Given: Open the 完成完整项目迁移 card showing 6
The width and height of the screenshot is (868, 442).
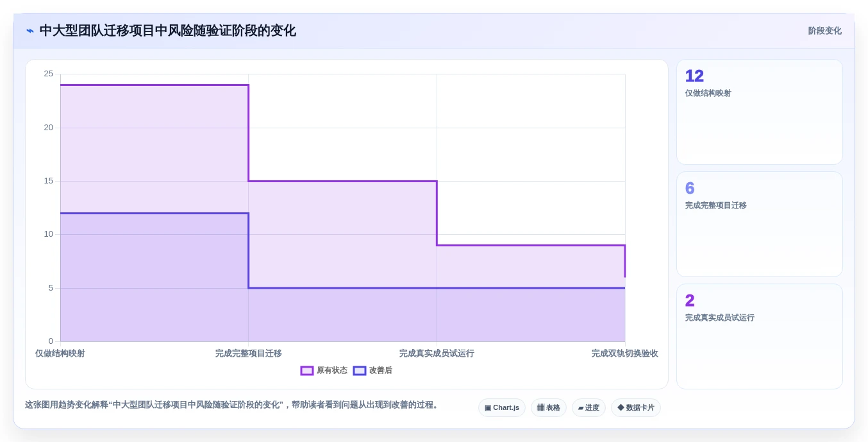Looking at the screenshot, I should 760,225.
